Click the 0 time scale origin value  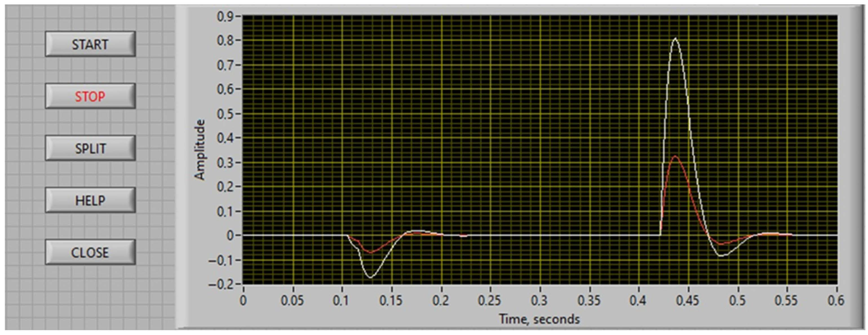click(x=243, y=301)
